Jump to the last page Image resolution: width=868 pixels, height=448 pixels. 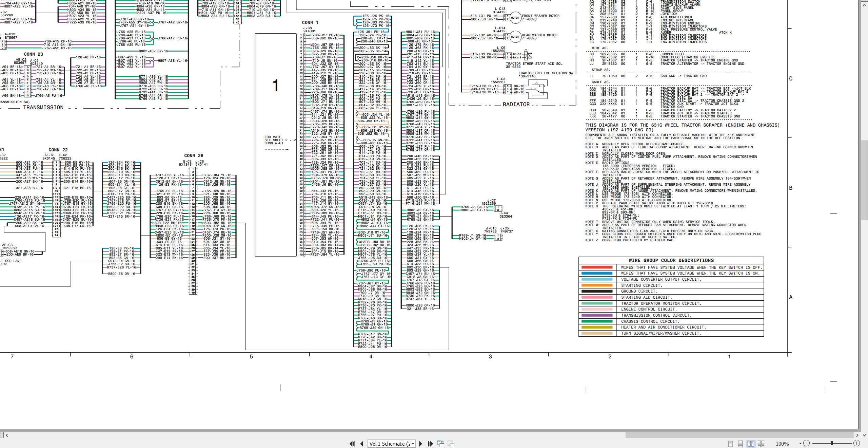(431, 444)
